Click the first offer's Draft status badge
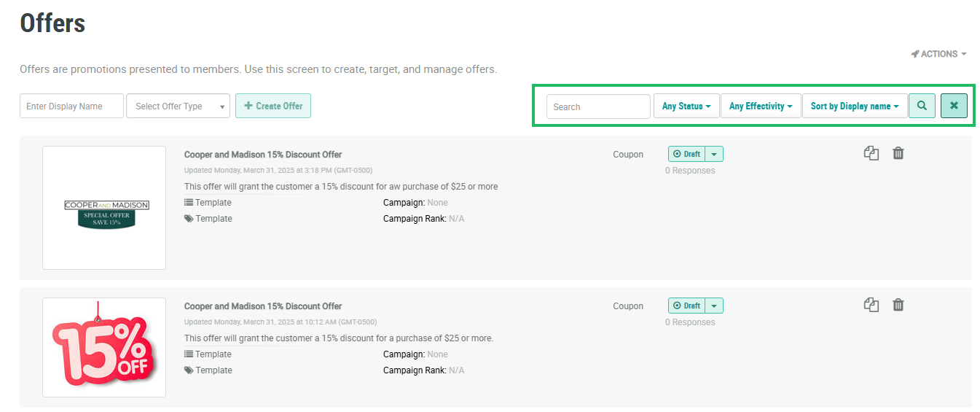The width and height of the screenshot is (980, 412). pyautogui.click(x=686, y=154)
